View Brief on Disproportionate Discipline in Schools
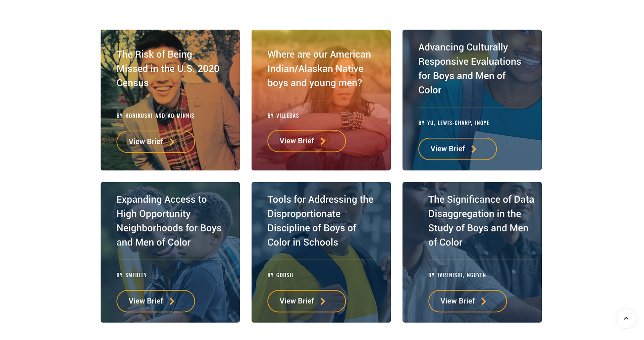 pyautogui.click(x=307, y=301)
